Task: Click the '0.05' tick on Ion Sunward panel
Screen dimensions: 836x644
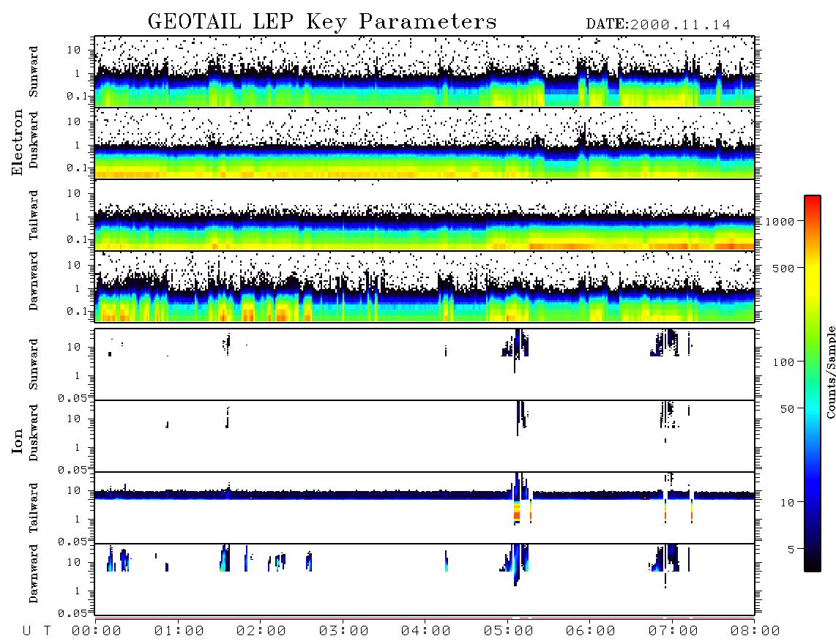Action: [72, 397]
